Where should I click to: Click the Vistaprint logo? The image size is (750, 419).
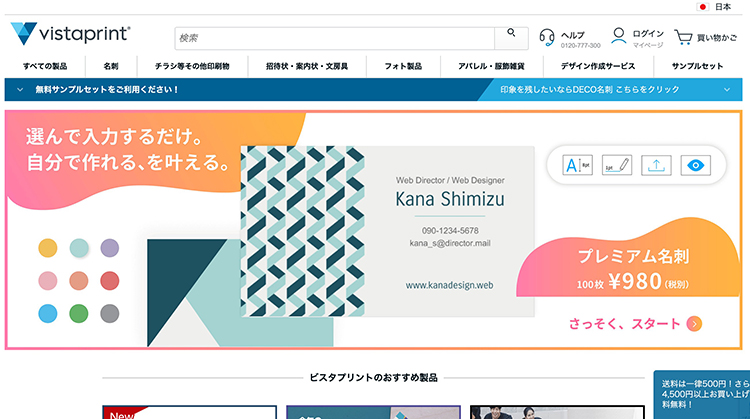pyautogui.click(x=70, y=33)
